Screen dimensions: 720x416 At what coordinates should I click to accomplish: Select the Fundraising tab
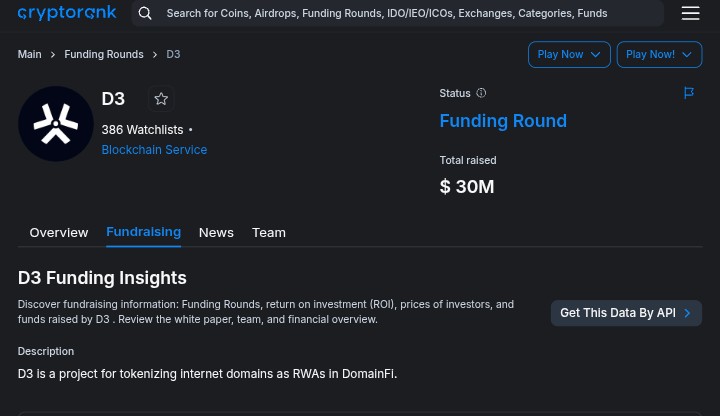coord(143,232)
